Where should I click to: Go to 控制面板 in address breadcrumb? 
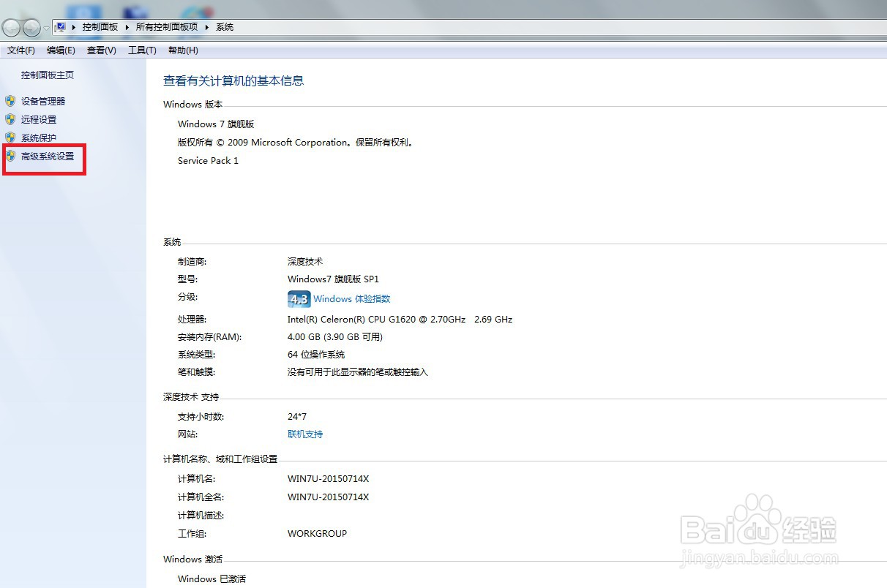tap(100, 27)
